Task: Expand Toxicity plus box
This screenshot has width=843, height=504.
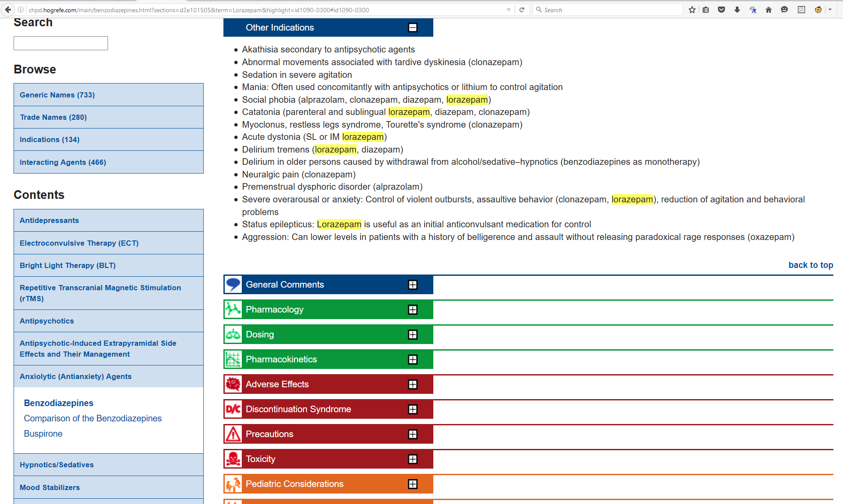Action: coord(413,459)
